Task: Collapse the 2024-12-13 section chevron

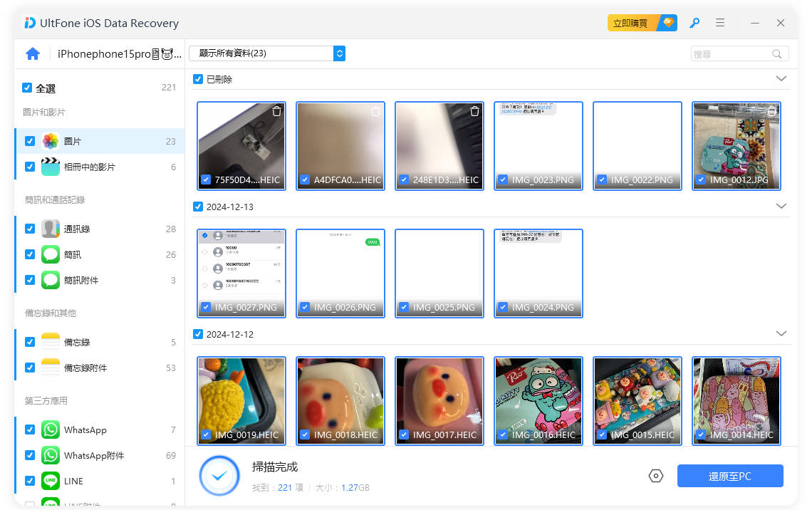Action: tap(781, 206)
